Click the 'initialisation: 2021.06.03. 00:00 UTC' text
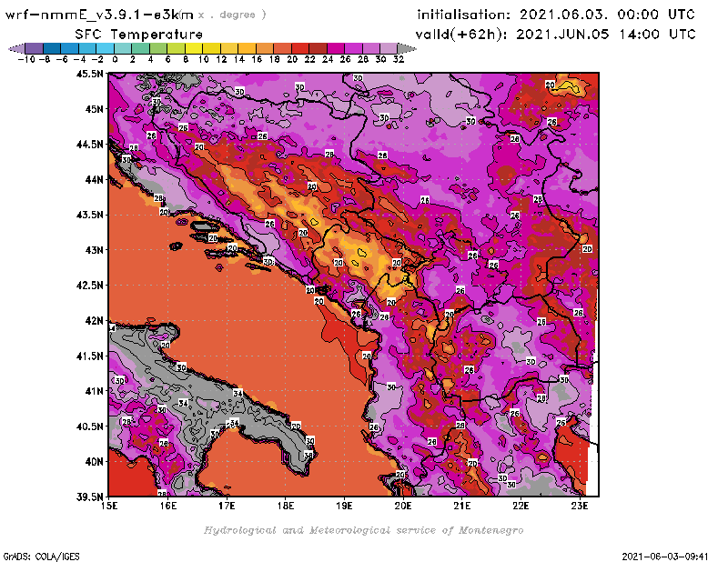 click(556, 15)
